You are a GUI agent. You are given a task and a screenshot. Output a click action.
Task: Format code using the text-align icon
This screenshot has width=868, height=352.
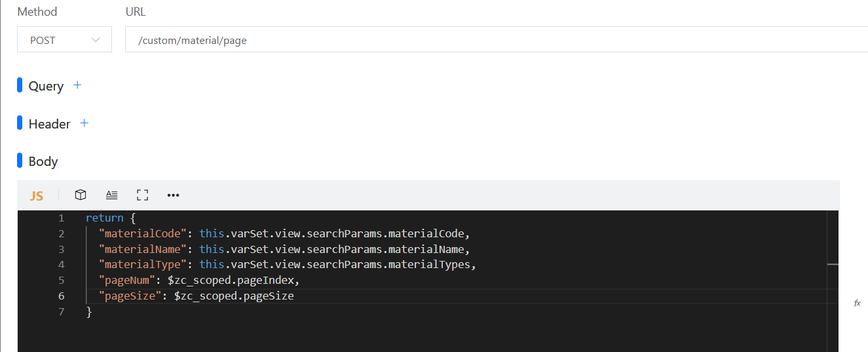tap(112, 195)
